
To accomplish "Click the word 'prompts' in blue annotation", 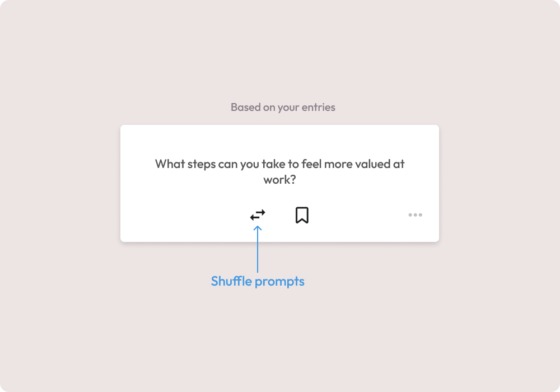I will pyautogui.click(x=279, y=282).
